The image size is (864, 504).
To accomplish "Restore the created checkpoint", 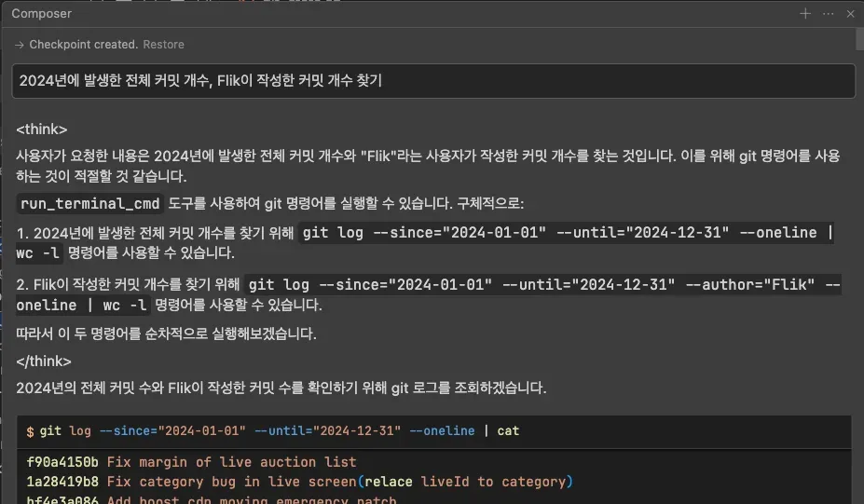I will (x=163, y=45).
